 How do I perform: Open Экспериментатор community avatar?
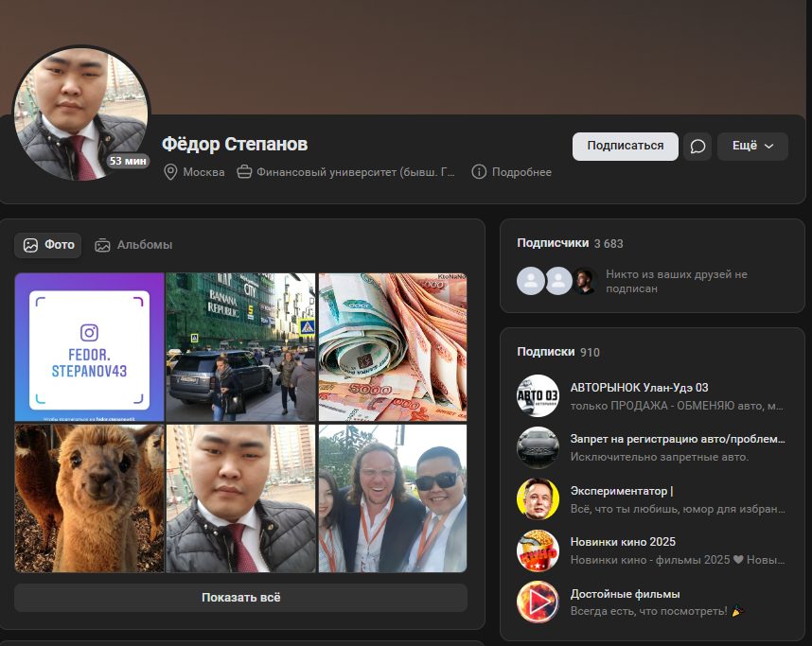(x=538, y=499)
